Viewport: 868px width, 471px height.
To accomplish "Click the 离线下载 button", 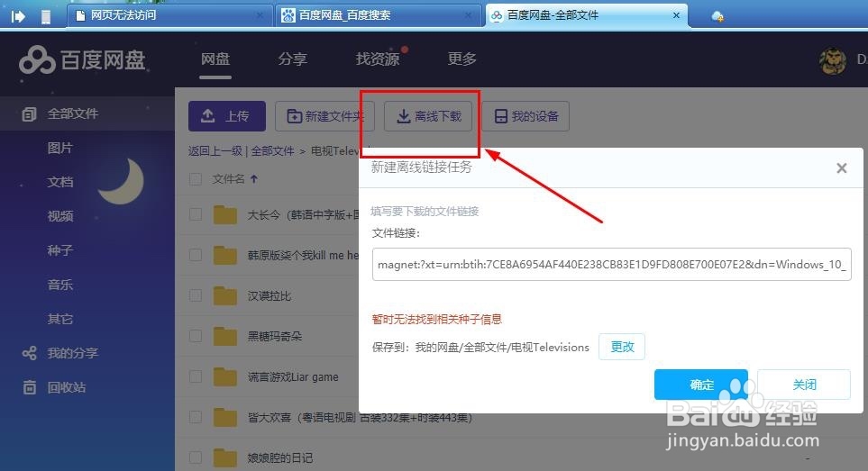I will point(428,116).
